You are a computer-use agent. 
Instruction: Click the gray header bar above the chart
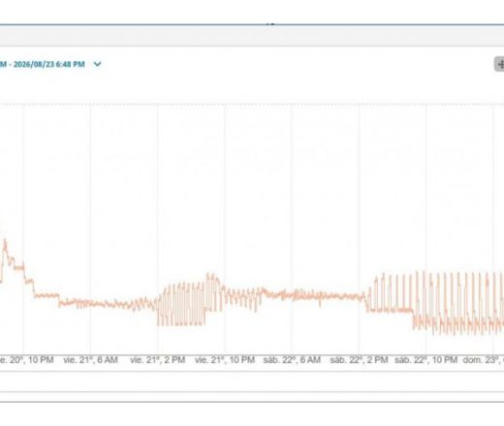point(252,36)
